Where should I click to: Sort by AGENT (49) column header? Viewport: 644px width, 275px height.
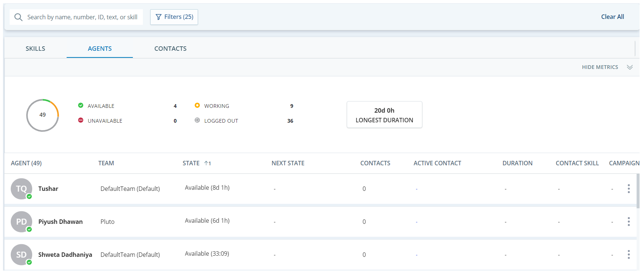[26, 163]
